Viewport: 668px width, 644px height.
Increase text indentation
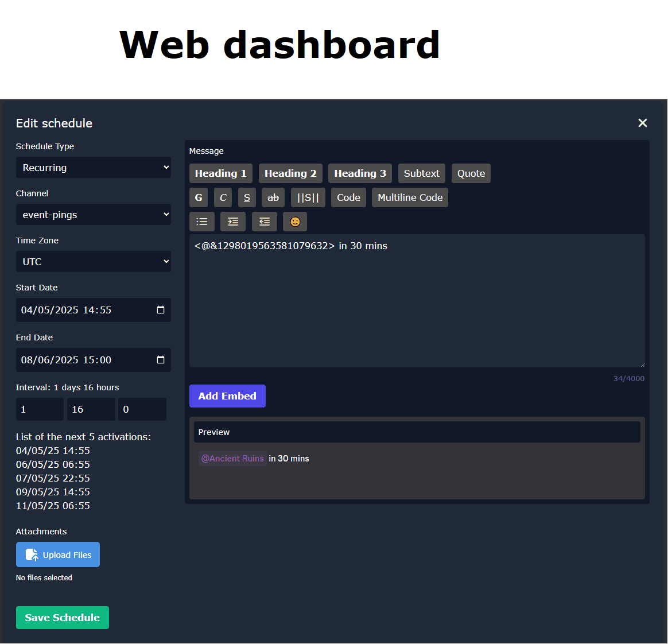[232, 221]
